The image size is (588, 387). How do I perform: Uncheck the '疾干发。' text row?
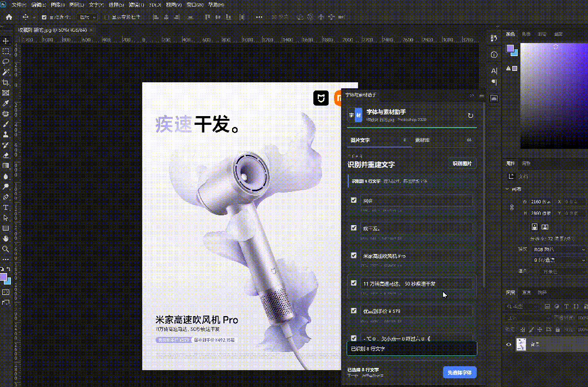click(x=354, y=228)
